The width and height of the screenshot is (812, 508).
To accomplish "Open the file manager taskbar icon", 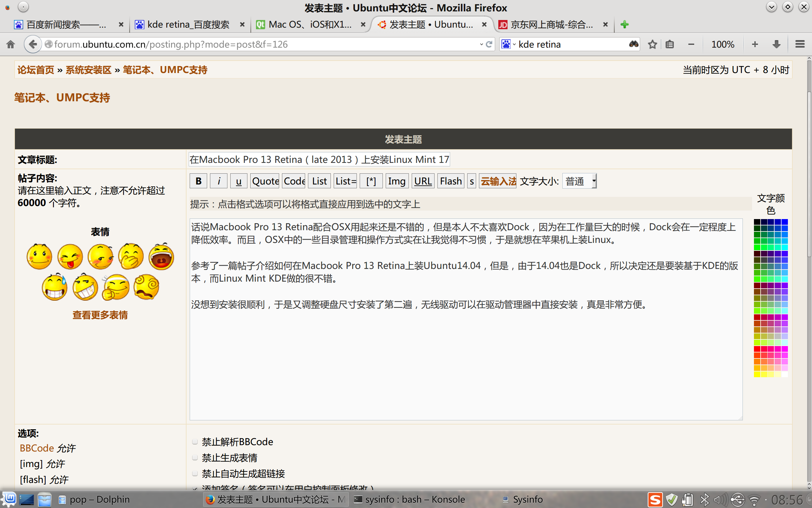I will pyautogui.click(x=44, y=500).
